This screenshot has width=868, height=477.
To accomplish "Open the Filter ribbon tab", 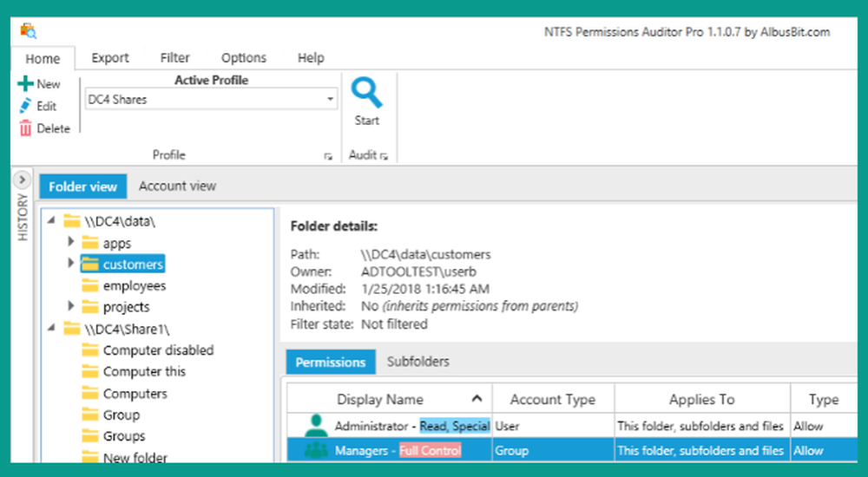I will tap(174, 58).
